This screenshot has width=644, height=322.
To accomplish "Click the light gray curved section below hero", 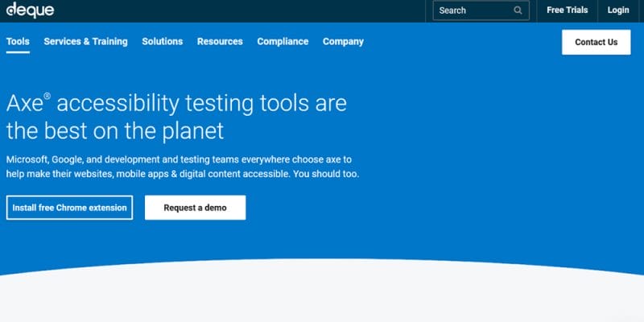I will 322,294.
